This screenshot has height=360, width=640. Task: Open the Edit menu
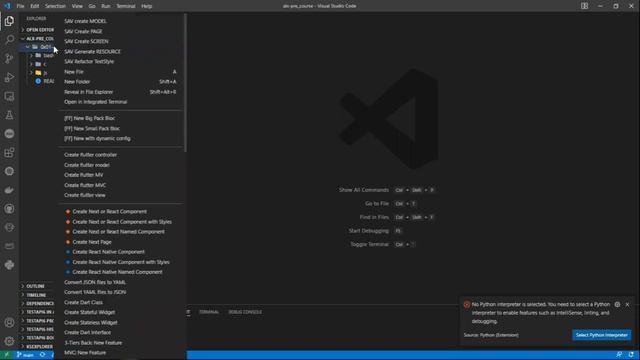[35, 6]
